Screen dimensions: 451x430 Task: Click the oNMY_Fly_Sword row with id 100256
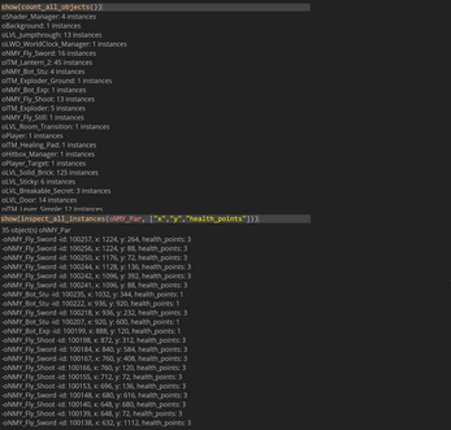coord(94,249)
